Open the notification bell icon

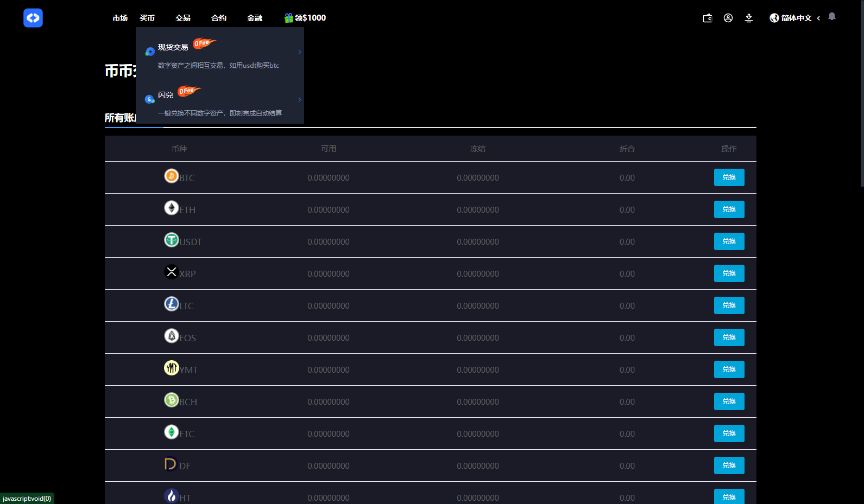(832, 17)
